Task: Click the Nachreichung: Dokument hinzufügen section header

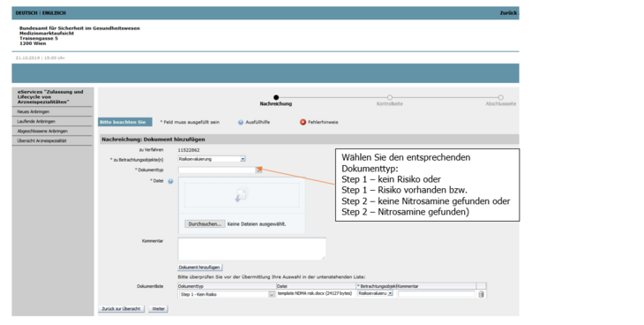Action: (x=154, y=140)
